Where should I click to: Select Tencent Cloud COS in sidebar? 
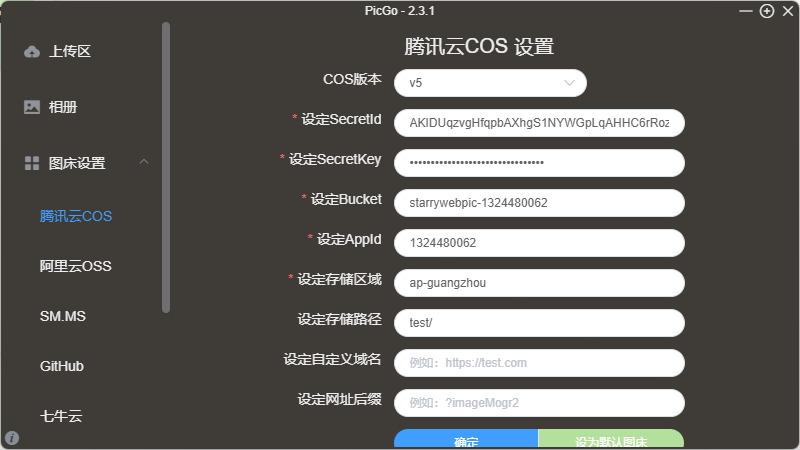(x=76, y=216)
